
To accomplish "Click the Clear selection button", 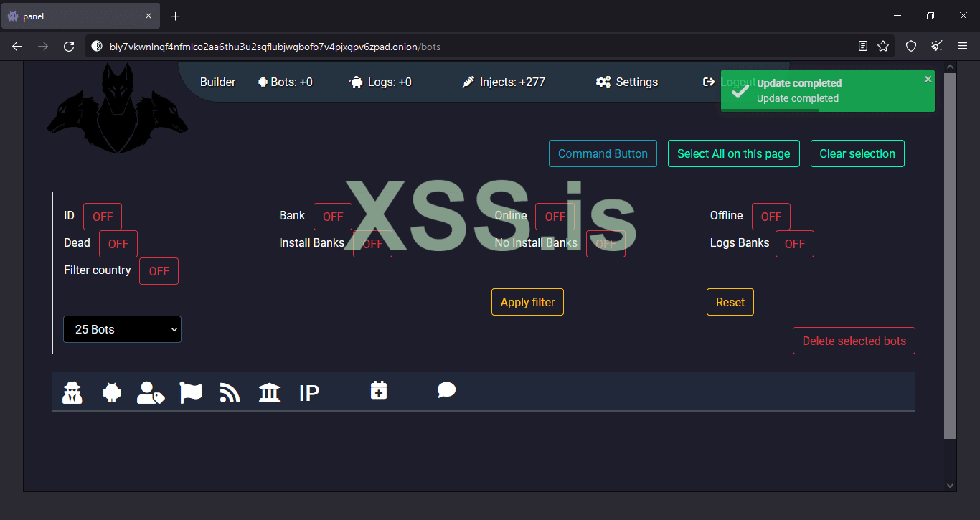I will coord(857,153).
